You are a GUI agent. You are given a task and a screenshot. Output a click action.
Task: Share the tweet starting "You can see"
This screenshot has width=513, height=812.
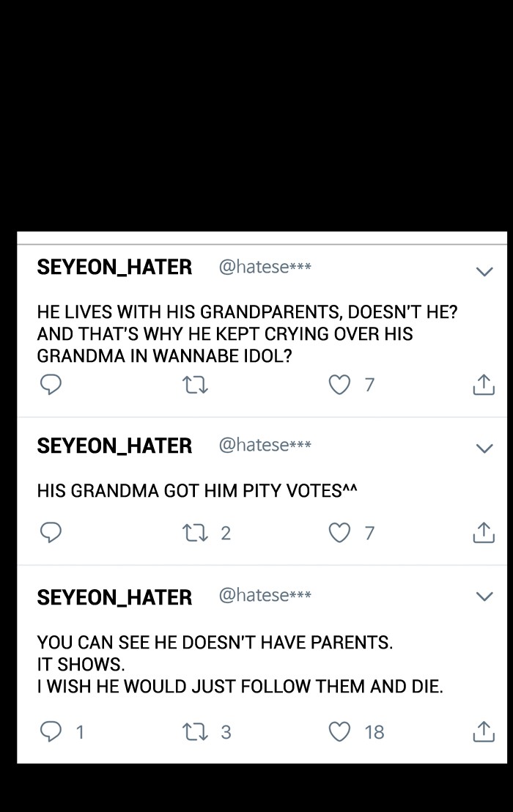tap(484, 731)
